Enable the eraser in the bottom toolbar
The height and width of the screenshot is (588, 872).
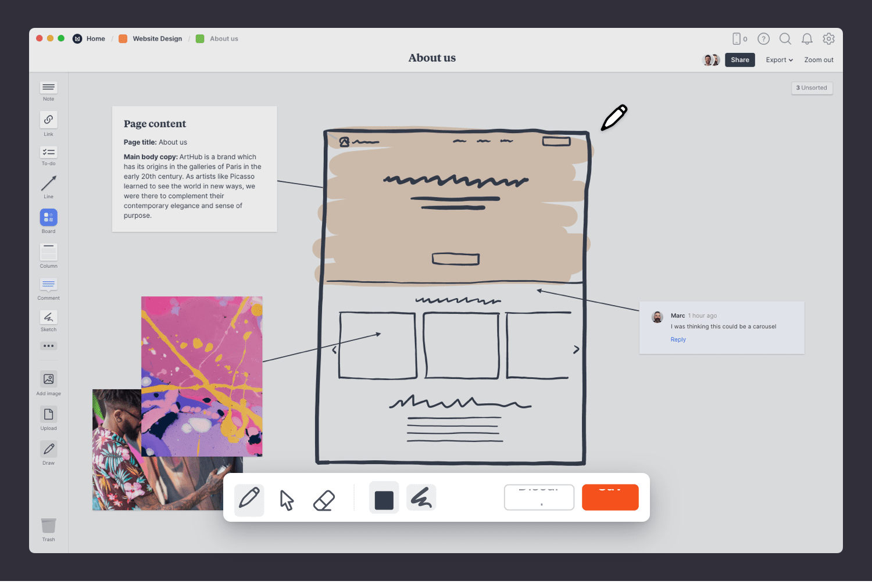pos(324,499)
